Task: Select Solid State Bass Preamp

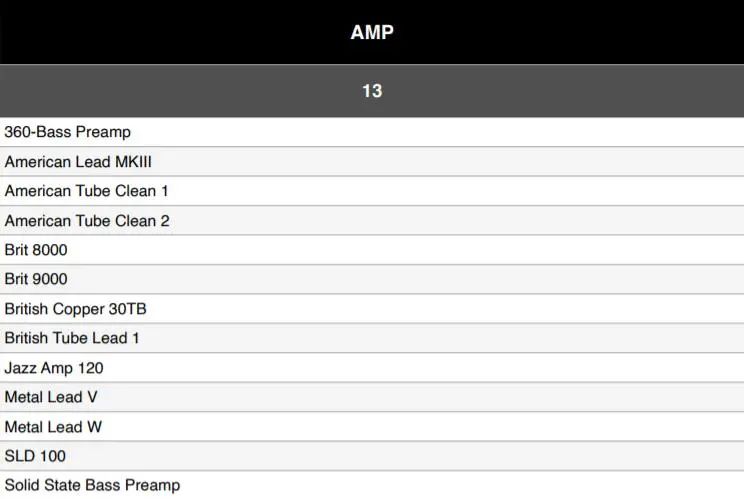Action: pos(372,485)
